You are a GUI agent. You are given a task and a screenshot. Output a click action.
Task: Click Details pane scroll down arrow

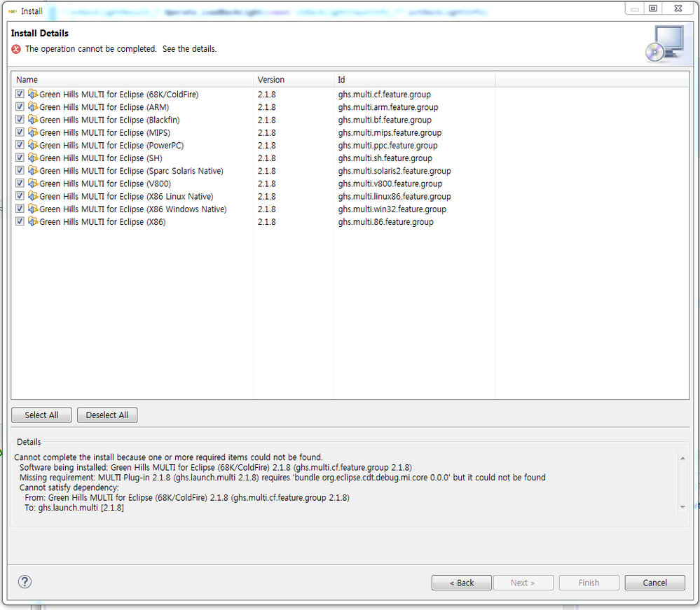(682, 507)
